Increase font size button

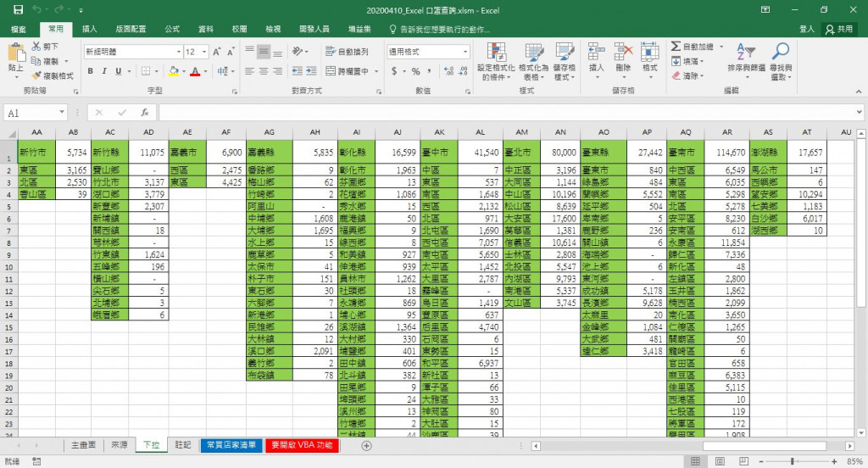tap(217, 52)
